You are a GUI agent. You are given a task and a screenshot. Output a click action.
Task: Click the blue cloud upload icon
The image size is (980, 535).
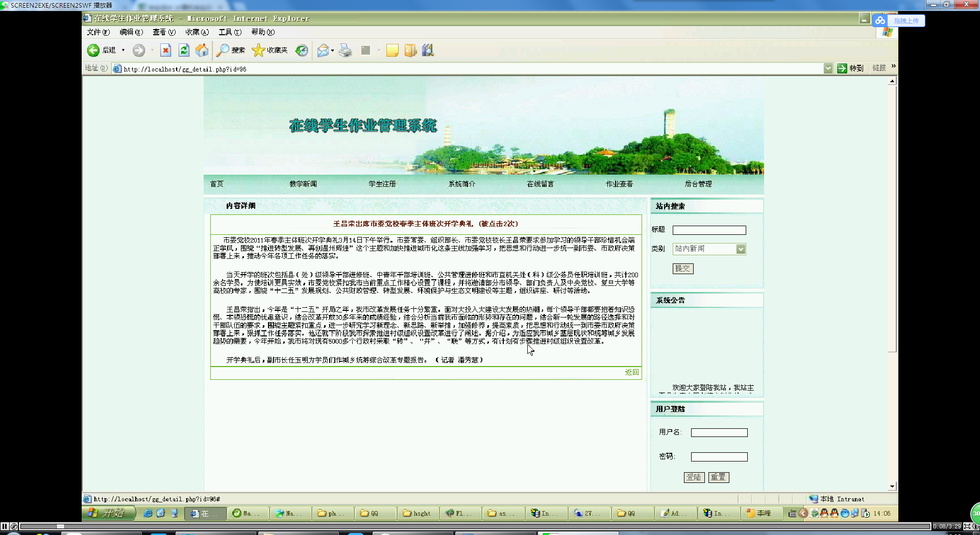tap(879, 20)
